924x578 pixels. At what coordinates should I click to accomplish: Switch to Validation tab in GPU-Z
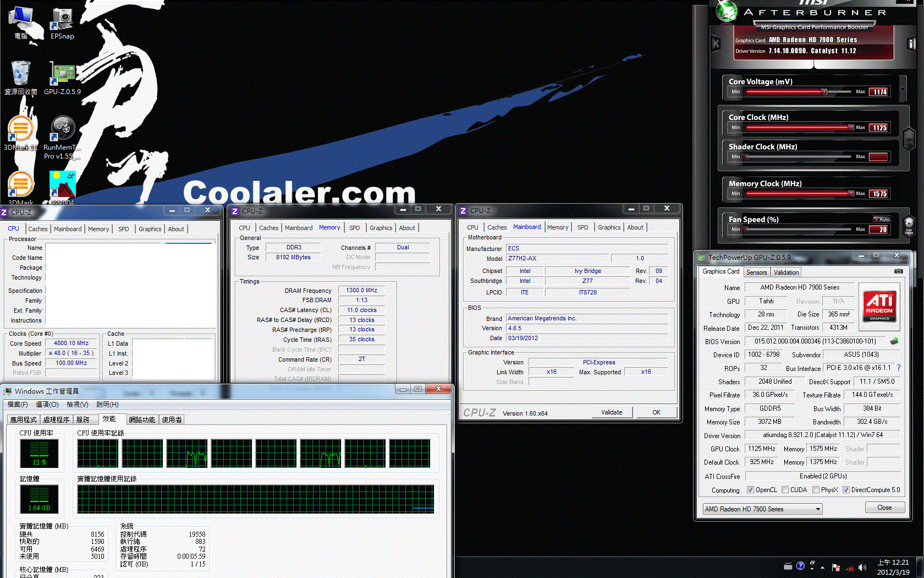(786, 272)
